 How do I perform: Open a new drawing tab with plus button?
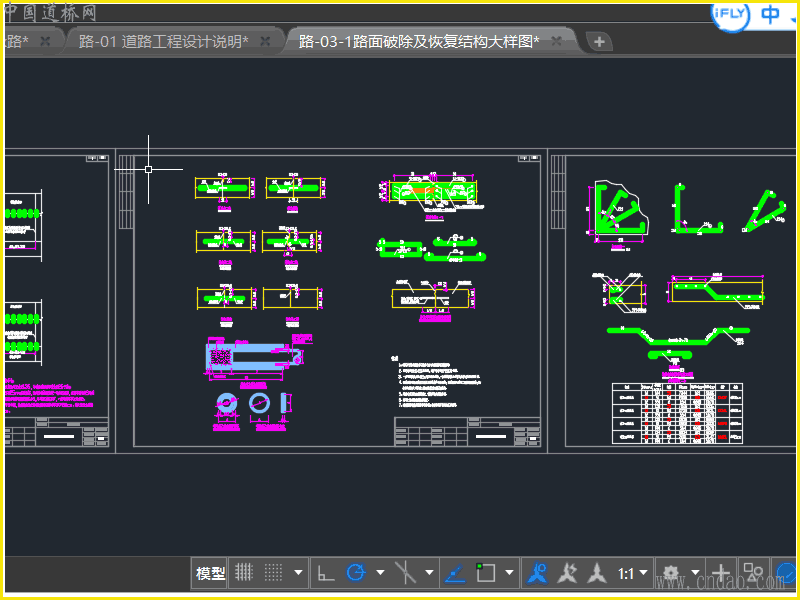[x=599, y=41]
